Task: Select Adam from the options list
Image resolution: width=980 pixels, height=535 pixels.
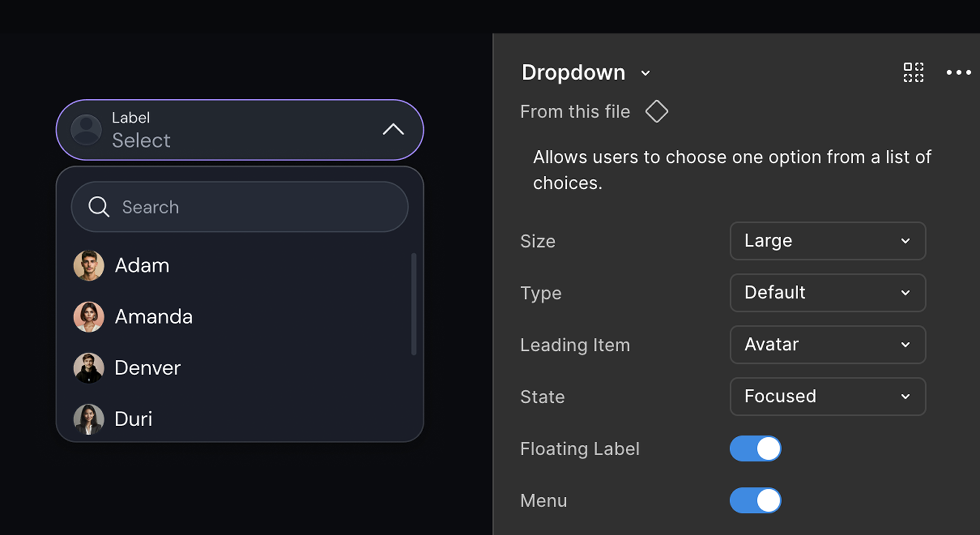Action: pyautogui.click(x=142, y=265)
